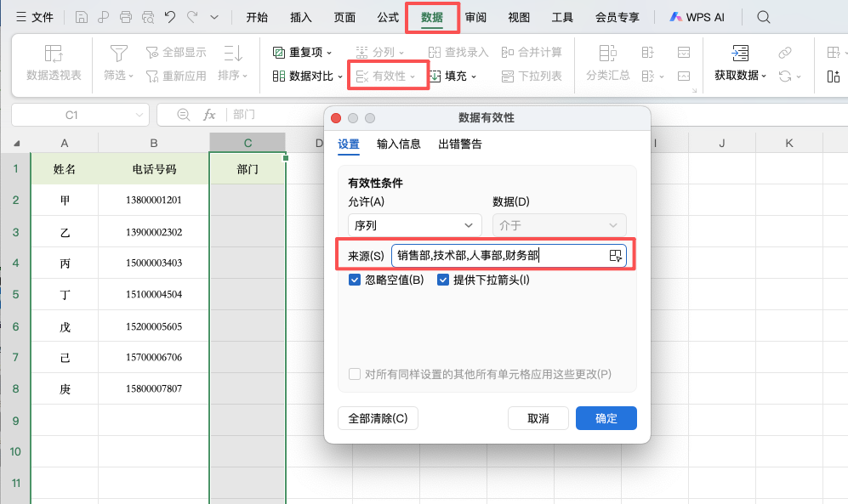This screenshot has height=504, width=848.
Task: Open the 重复项 dropdown
Action: click(302, 53)
